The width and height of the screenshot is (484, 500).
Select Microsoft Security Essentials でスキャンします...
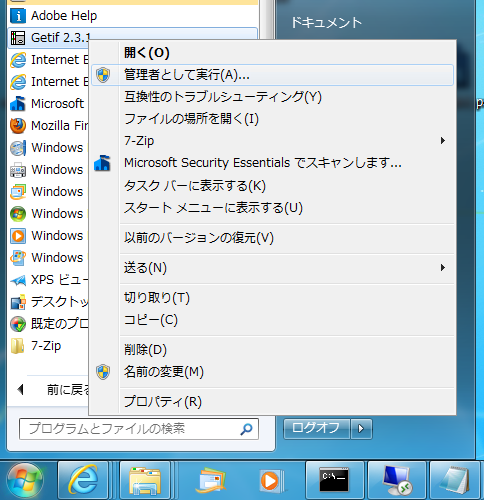(272, 163)
